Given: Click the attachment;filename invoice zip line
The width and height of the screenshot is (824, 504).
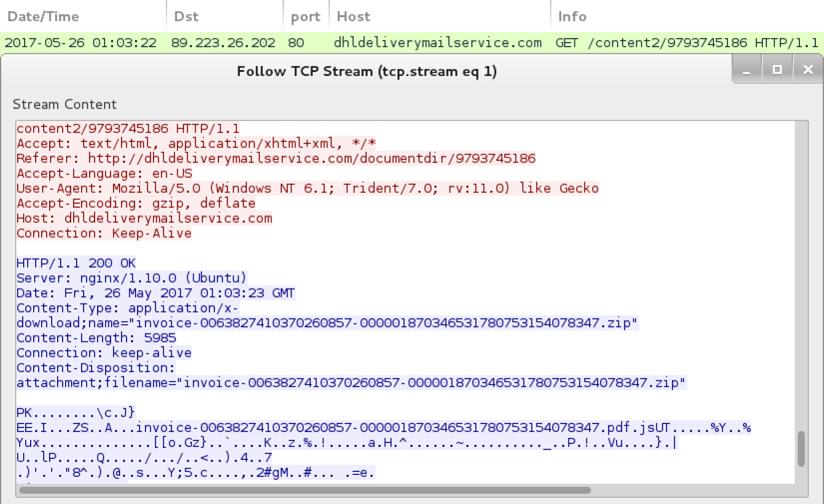Looking at the screenshot, I should click(351, 382).
